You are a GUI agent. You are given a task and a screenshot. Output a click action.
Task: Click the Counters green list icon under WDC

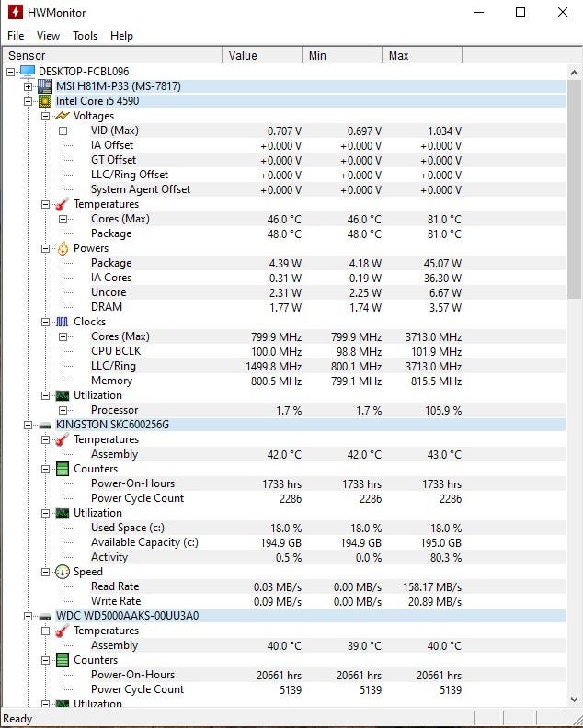tap(63, 660)
